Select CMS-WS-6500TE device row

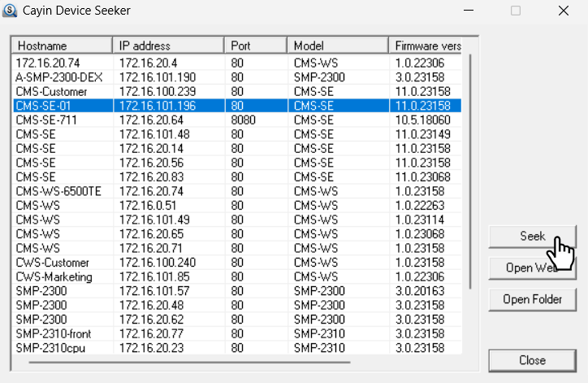coord(237,192)
